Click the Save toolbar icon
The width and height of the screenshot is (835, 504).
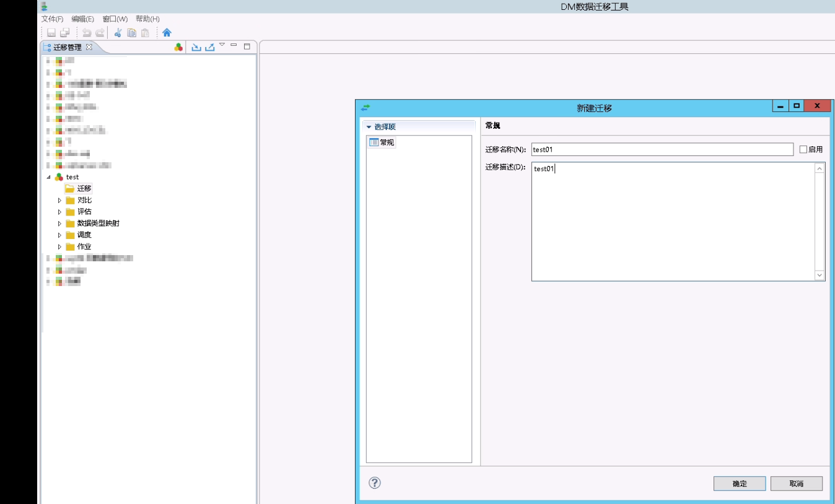coord(51,32)
